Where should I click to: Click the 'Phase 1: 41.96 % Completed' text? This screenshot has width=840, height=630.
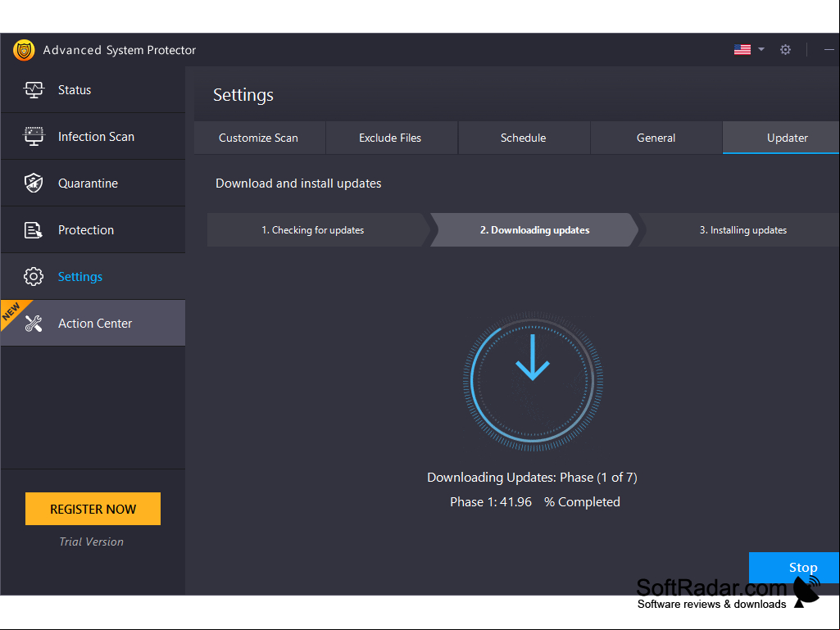click(x=534, y=502)
